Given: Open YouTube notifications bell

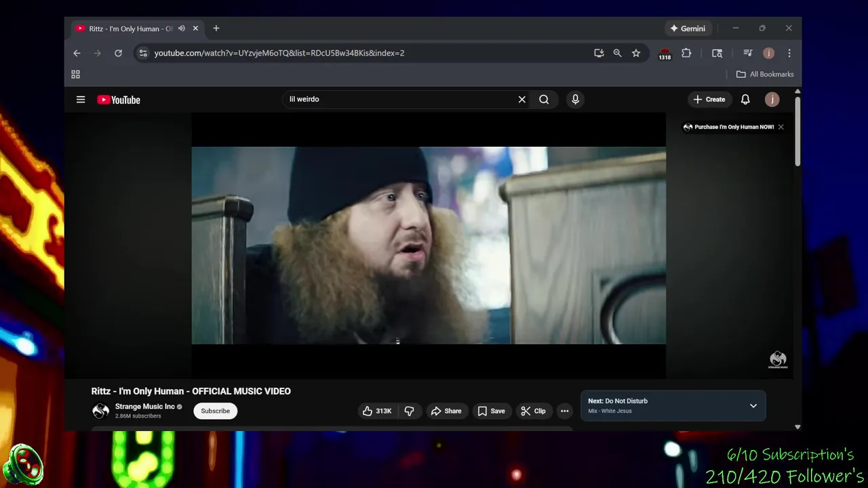Looking at the screenshot, I should tap(745, 100).
